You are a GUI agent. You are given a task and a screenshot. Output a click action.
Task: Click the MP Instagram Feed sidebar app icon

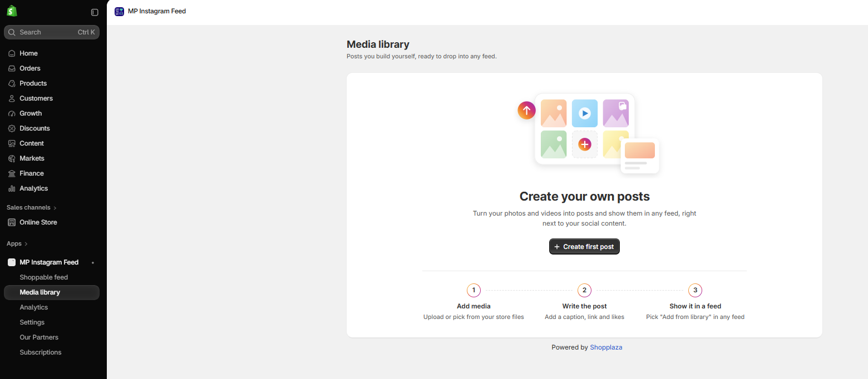point(12,262)
